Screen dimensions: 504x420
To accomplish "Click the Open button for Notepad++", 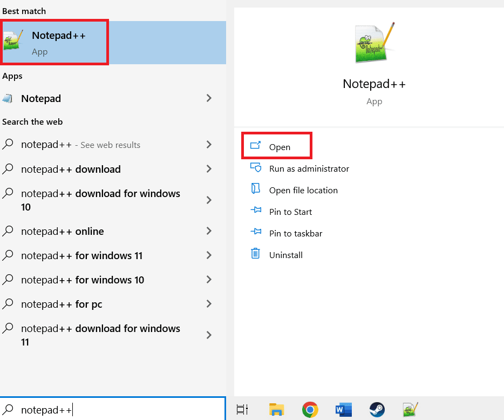I will click(276, 145).
